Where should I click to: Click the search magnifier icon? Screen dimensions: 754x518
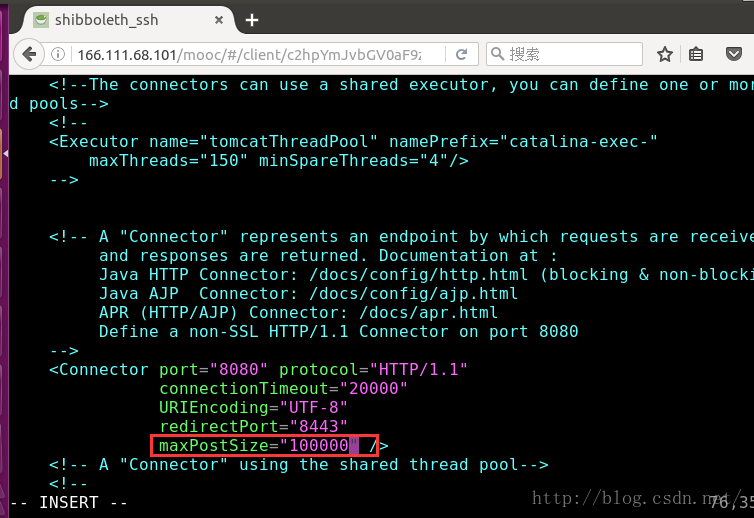[x=497, y=54]
